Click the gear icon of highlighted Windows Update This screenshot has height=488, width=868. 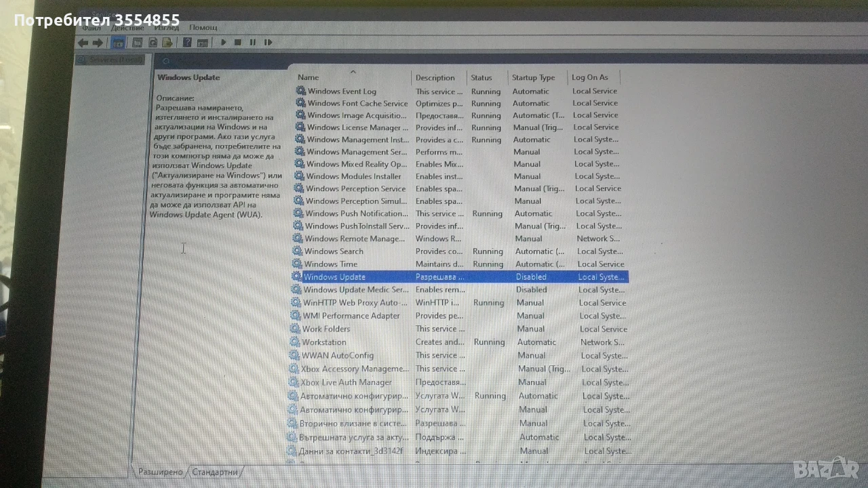pos(296,277)
